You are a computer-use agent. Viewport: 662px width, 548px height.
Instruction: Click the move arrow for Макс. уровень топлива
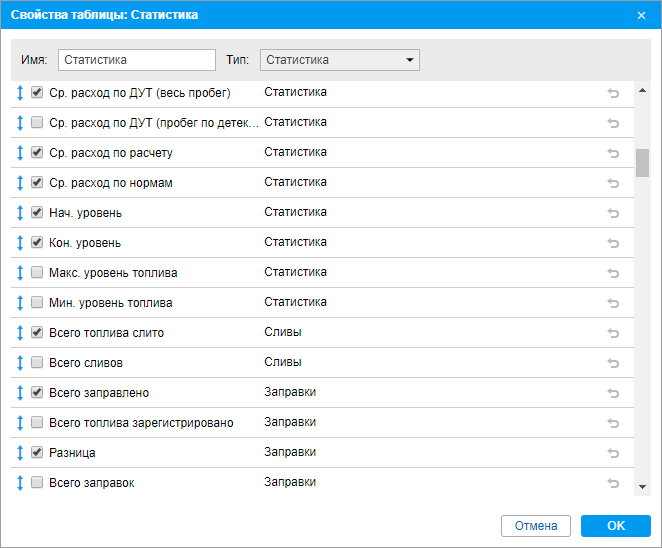[x=20, y=273]
